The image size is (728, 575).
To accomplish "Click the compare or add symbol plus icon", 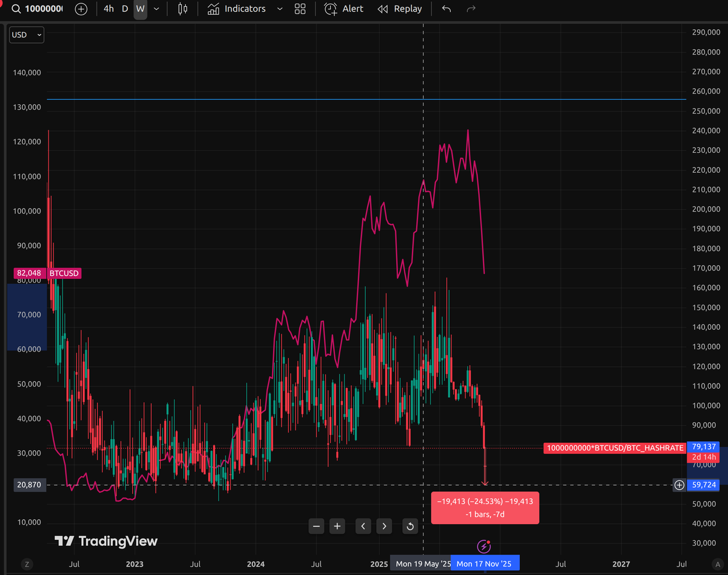I will 81,9.
